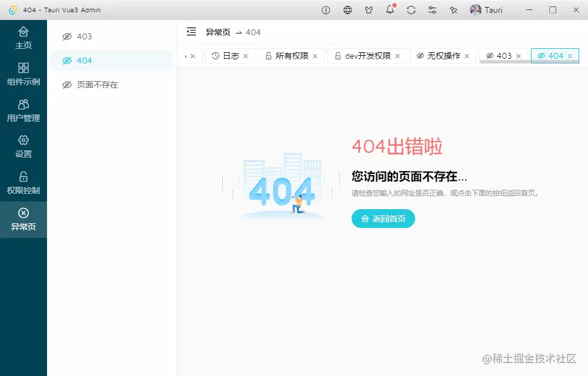588x376 pixels.
Task: Click the pin window icon
Action: 453,10
